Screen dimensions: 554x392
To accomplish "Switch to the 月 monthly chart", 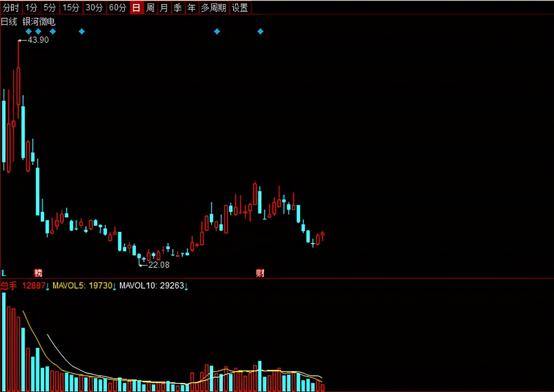I will (164, 7).
